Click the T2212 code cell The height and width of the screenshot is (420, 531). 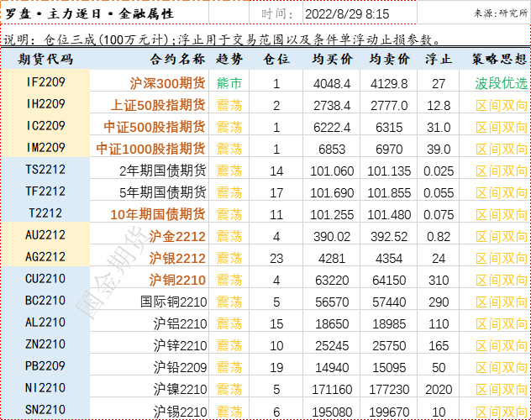(x=45, y=213)
